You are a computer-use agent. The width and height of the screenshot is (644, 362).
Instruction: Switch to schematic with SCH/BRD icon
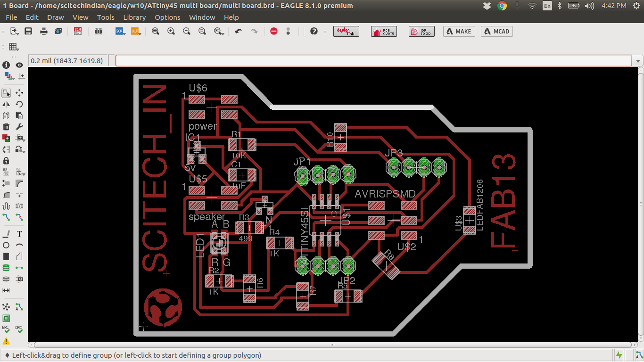tap(78, 32)
